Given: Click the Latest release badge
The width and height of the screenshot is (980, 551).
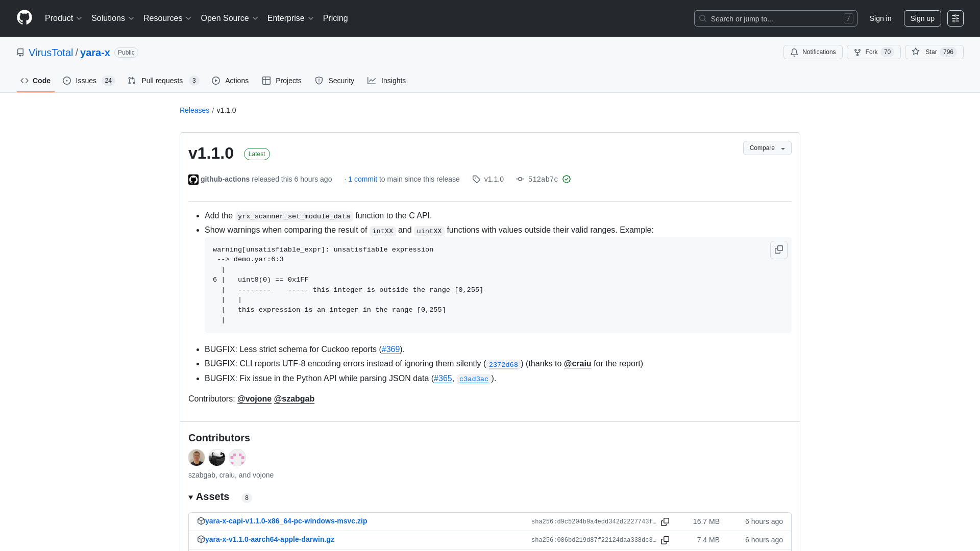Looking at the screenshot, I should [x=257, y=154].
